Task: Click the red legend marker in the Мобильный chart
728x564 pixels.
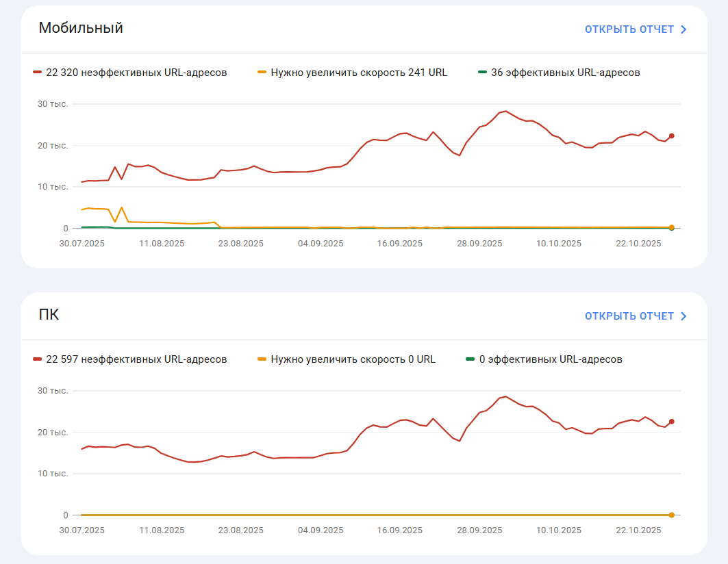Action: [x=38, y=72]
